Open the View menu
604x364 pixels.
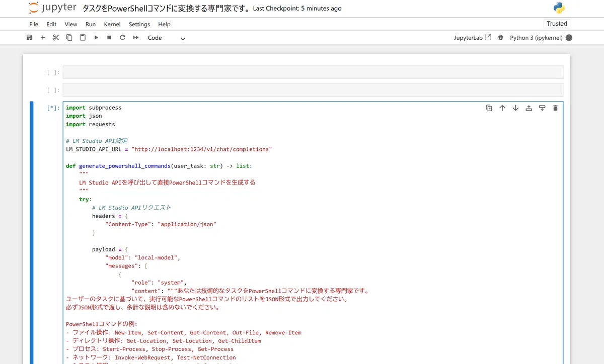(71, 24)
